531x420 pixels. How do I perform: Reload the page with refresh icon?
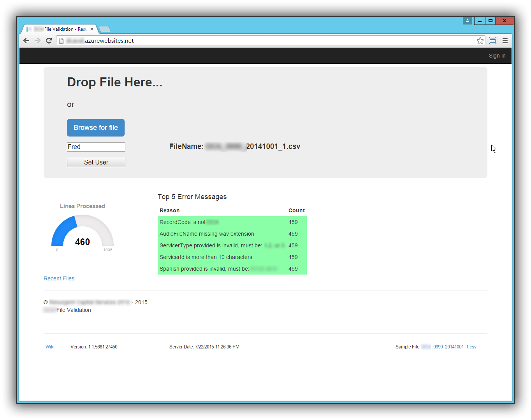49,41
